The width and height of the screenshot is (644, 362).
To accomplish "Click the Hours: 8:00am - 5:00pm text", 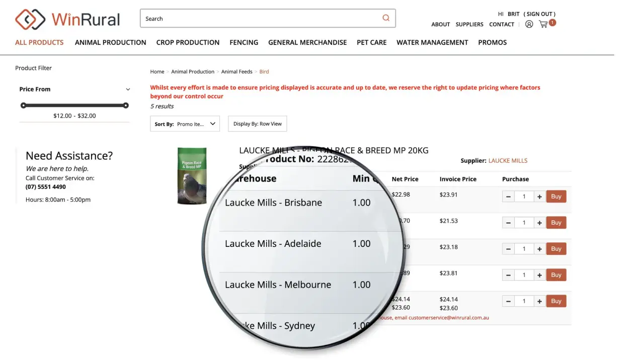I will click(58, 200).
